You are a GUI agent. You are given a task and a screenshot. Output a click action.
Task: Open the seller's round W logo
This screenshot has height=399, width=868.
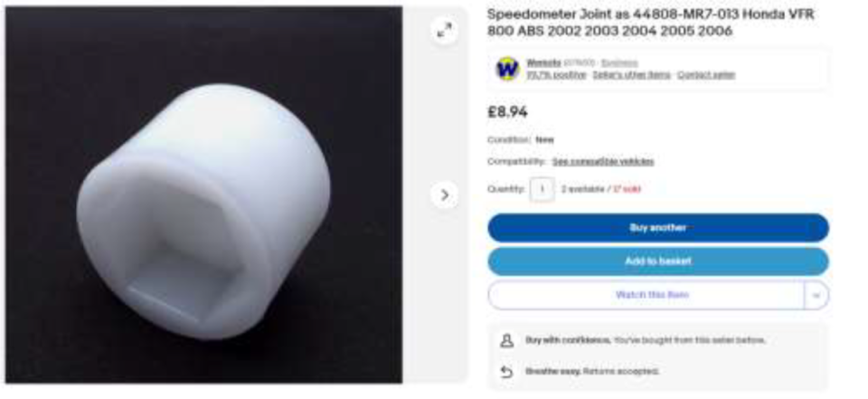[x=506, y=69]
